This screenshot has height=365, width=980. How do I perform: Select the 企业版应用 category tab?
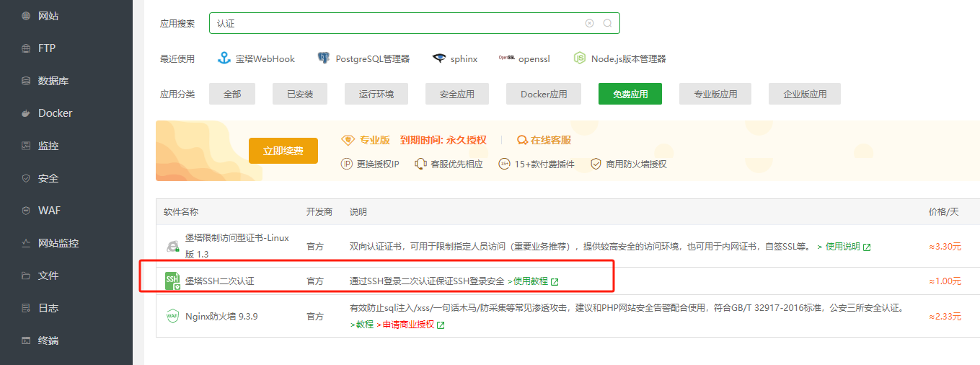[x=805, y=94]
